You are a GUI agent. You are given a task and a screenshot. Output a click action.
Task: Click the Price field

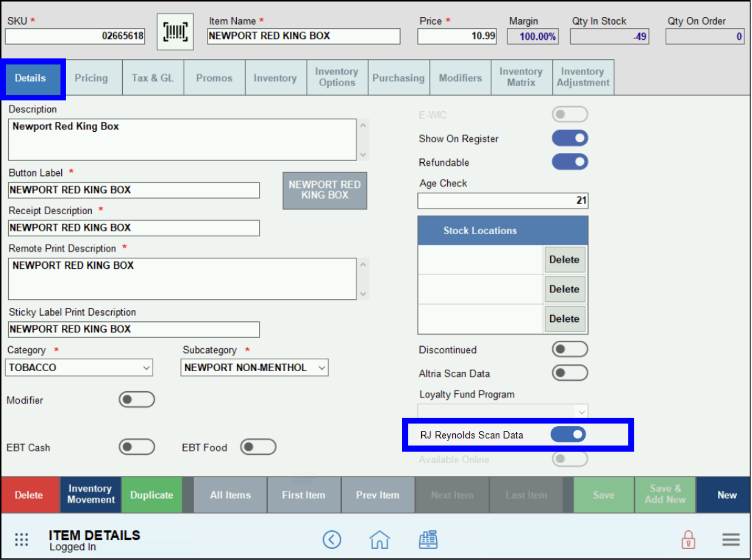click(457, 36)
